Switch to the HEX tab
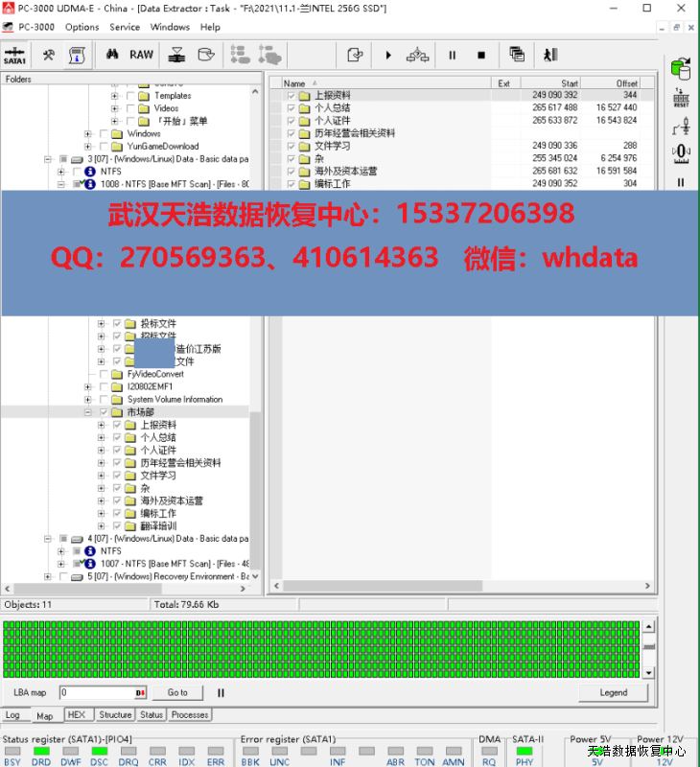 pos(77,714)
